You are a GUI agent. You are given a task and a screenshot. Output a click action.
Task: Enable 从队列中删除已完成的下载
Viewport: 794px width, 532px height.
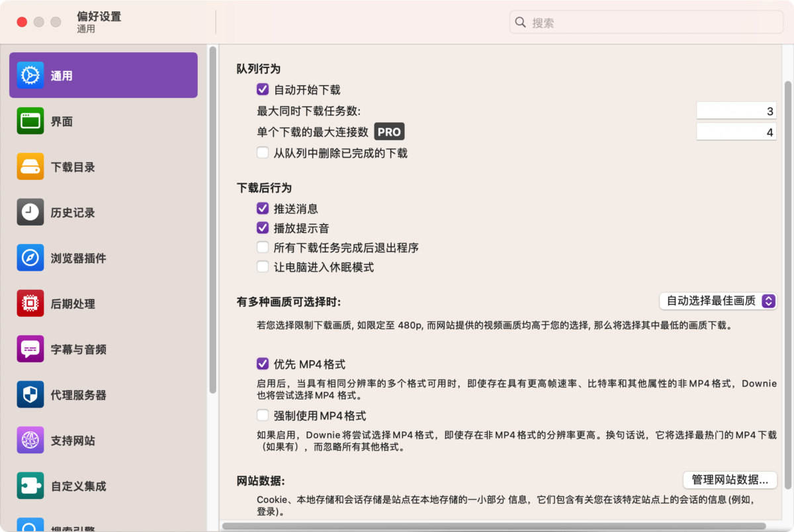tap(263, 153)
